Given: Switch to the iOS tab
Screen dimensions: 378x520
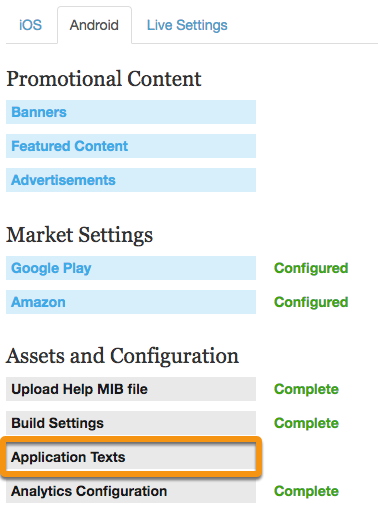Looking at the screenshot, I should (x=30, y=25).
